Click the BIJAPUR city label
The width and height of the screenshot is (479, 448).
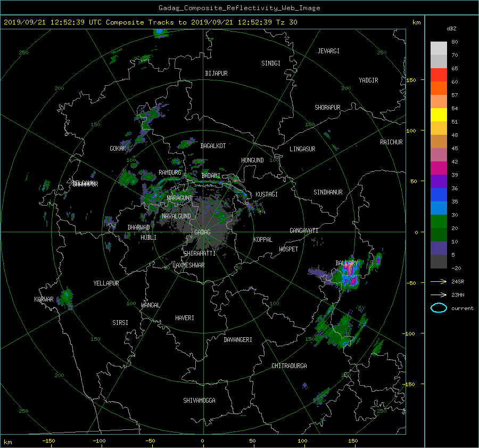tap(216, 74)
